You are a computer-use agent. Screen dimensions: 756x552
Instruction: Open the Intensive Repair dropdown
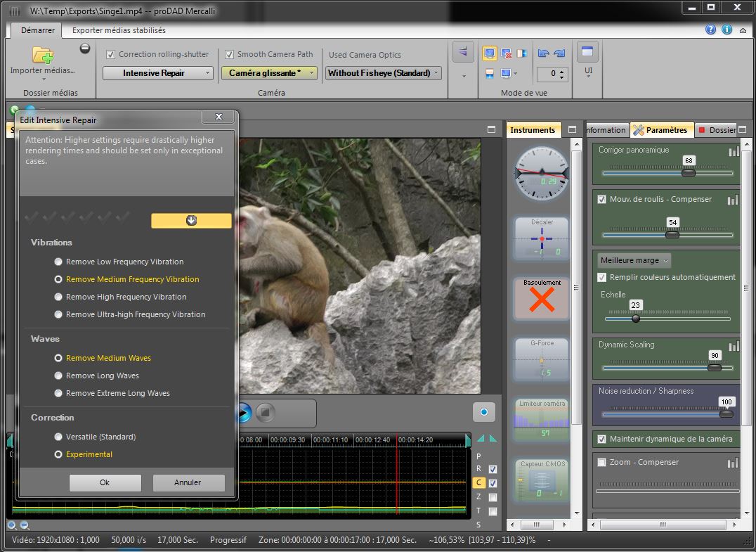[157, 73]
